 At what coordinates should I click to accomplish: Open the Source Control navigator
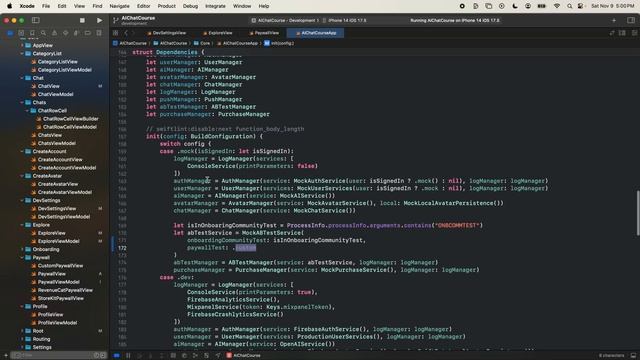pos(21,33)
